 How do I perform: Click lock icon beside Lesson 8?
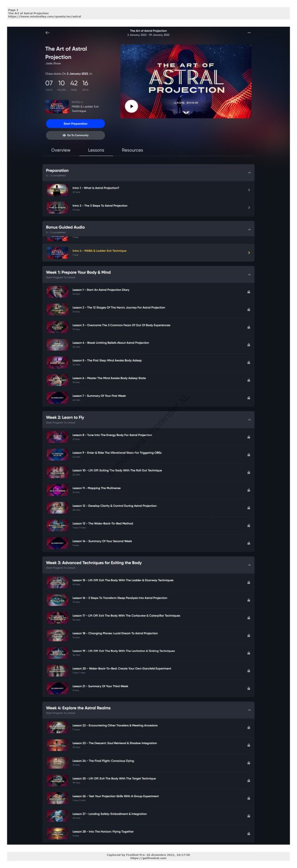point(248,437)
